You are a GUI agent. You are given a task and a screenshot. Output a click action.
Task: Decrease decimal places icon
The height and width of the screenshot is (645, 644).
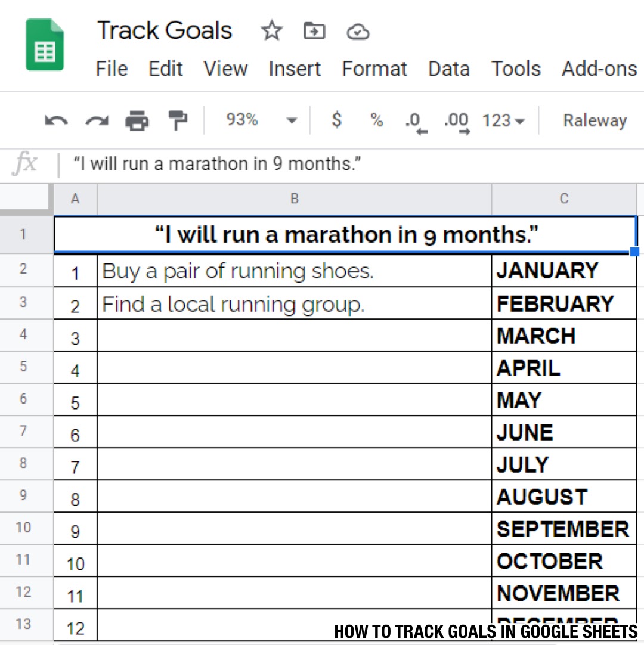[416, 120]
